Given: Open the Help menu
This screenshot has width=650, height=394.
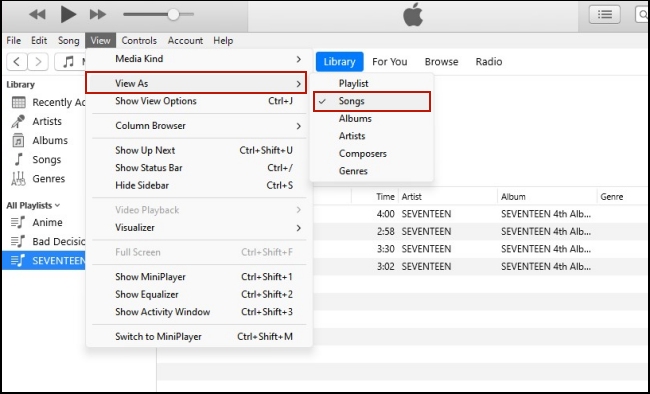Looking at the screenshot, I should (223, 41).
